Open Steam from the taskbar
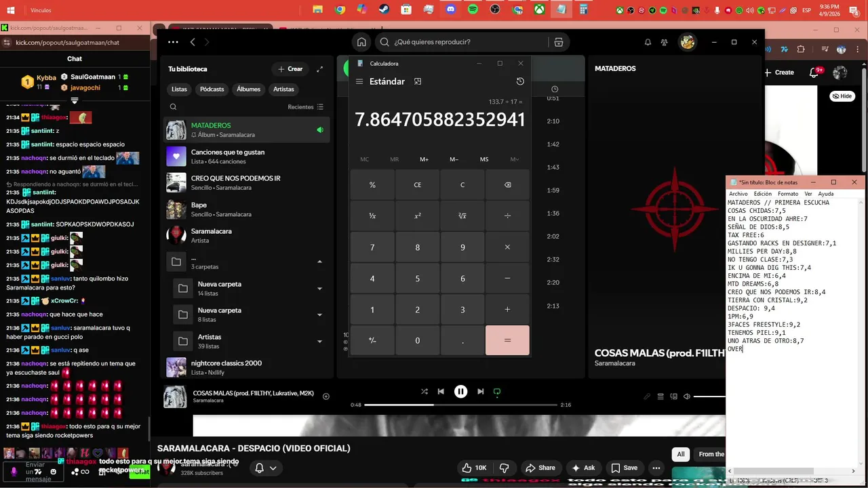The height and width of the screenshot is (488, 868). 384,9
